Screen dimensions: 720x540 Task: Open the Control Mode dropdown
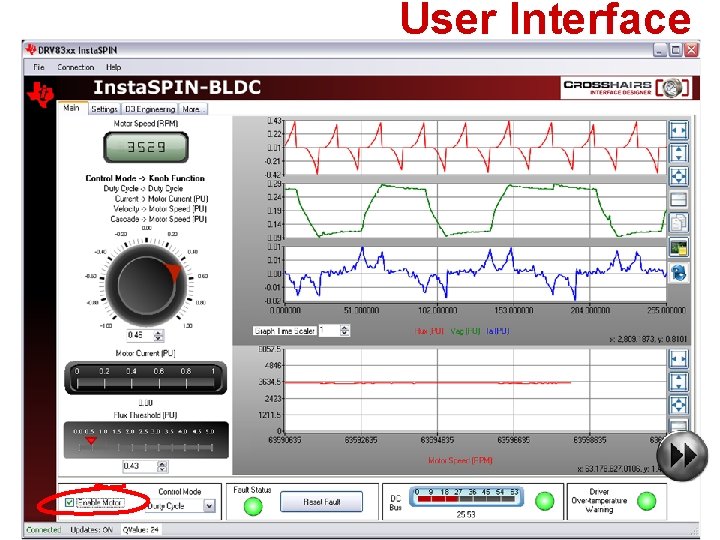pos(209,506)
